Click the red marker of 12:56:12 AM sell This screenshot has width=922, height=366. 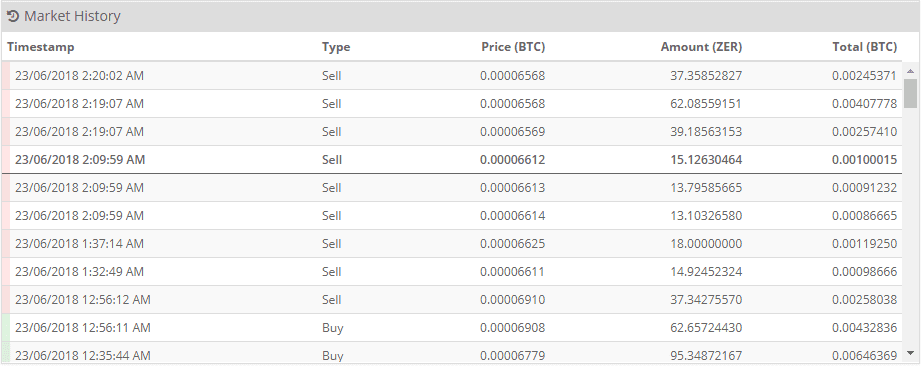click(x=6, y=300)
